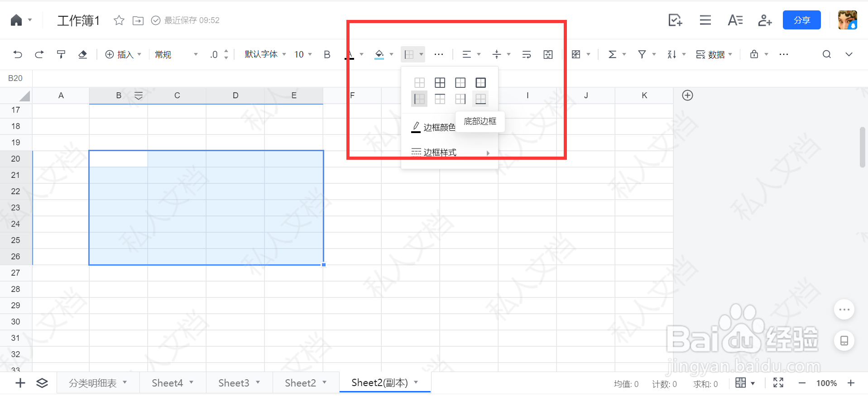Apply right border to selection
Image resolution: width=868 pixels, height=396 pixels.
(460, 99)
